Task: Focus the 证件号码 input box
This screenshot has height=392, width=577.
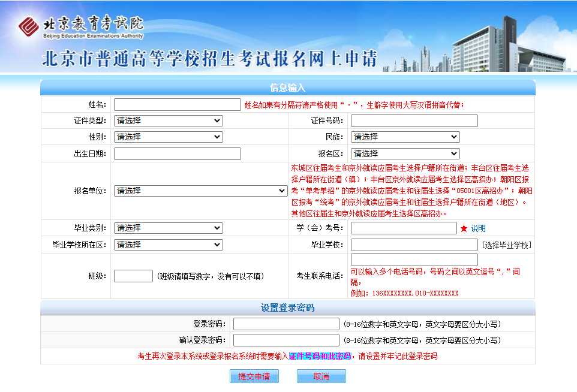Action: click(414, 120)
